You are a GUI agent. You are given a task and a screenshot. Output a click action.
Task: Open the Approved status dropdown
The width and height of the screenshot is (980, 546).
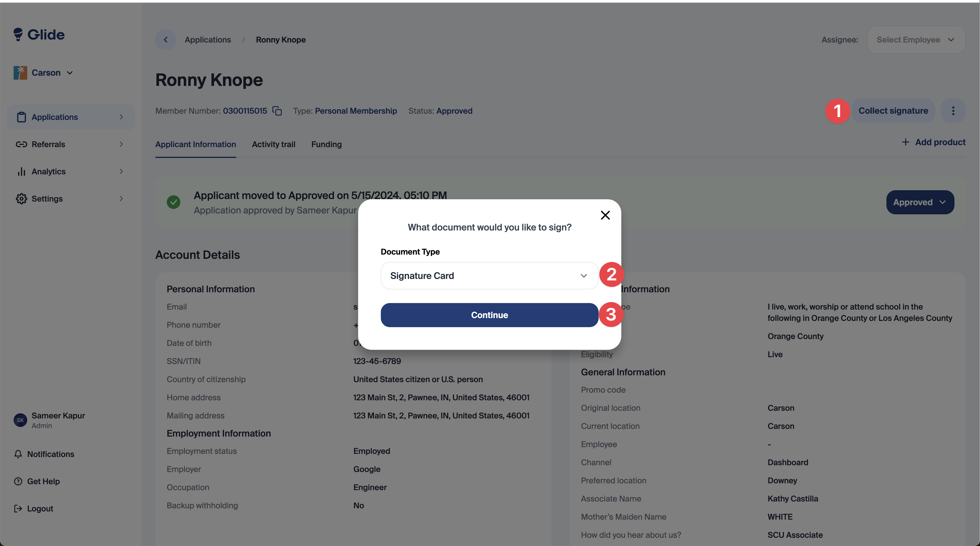tap(920, 202)
